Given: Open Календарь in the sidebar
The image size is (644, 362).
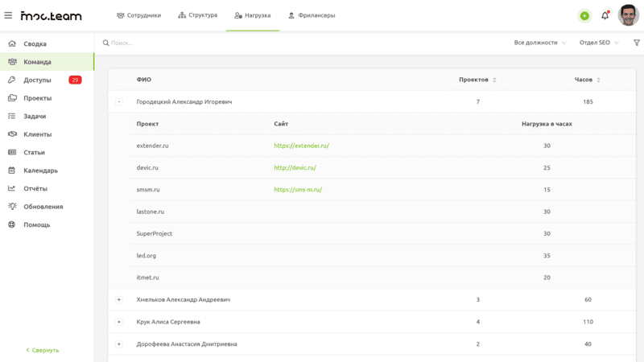Looking at the screenshot, I should coord(47,171).
